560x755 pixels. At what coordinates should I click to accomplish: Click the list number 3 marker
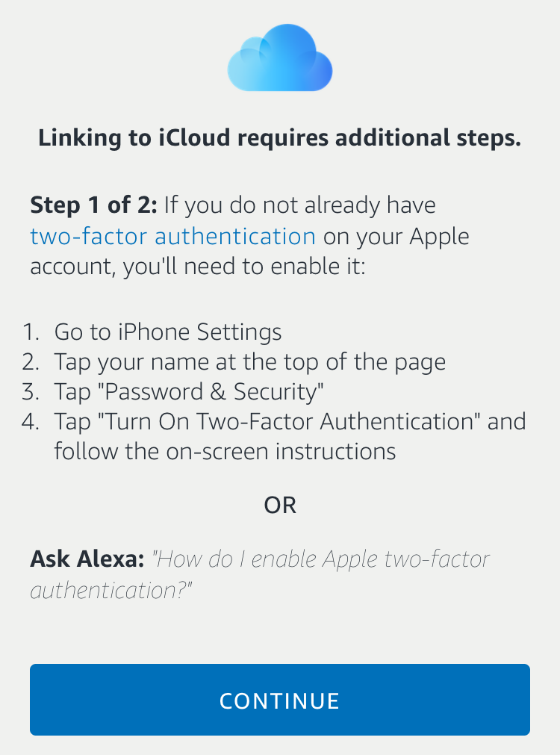click(x=31, y=393)
